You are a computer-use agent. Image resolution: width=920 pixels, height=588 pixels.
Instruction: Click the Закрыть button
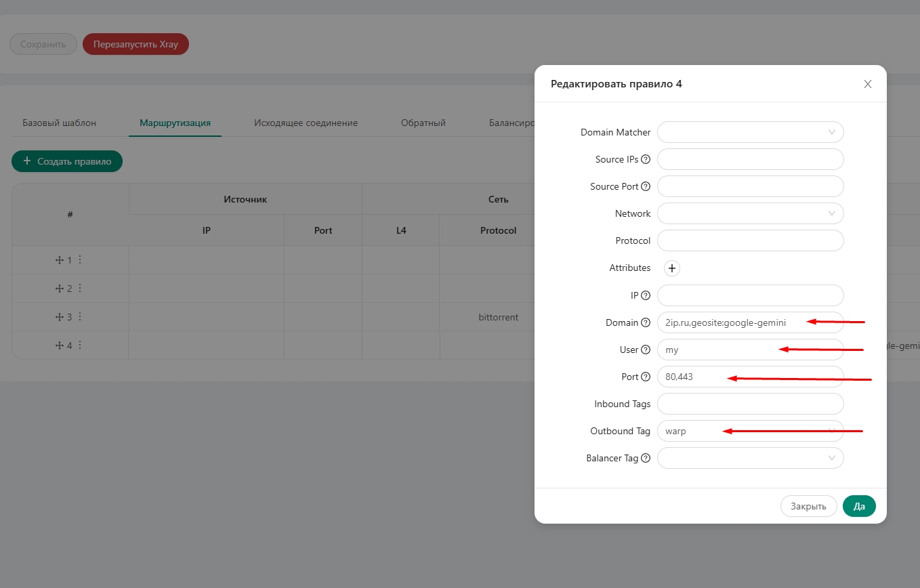pyautogui.click(x=808, y=506)
